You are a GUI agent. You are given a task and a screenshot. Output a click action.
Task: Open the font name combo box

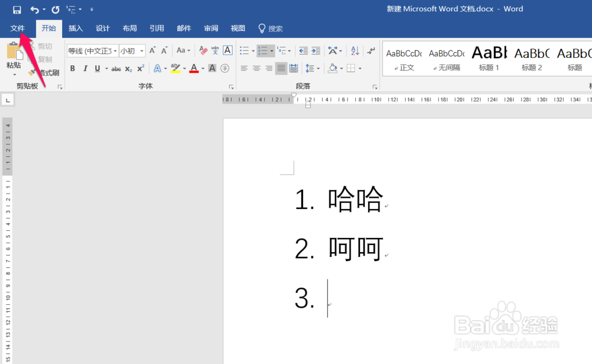92,50
